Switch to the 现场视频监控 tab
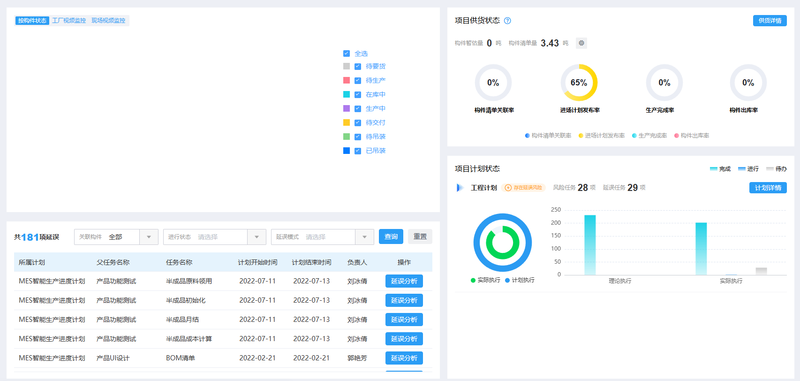This screenshot has width=800, height=381. tap(108, 21)
